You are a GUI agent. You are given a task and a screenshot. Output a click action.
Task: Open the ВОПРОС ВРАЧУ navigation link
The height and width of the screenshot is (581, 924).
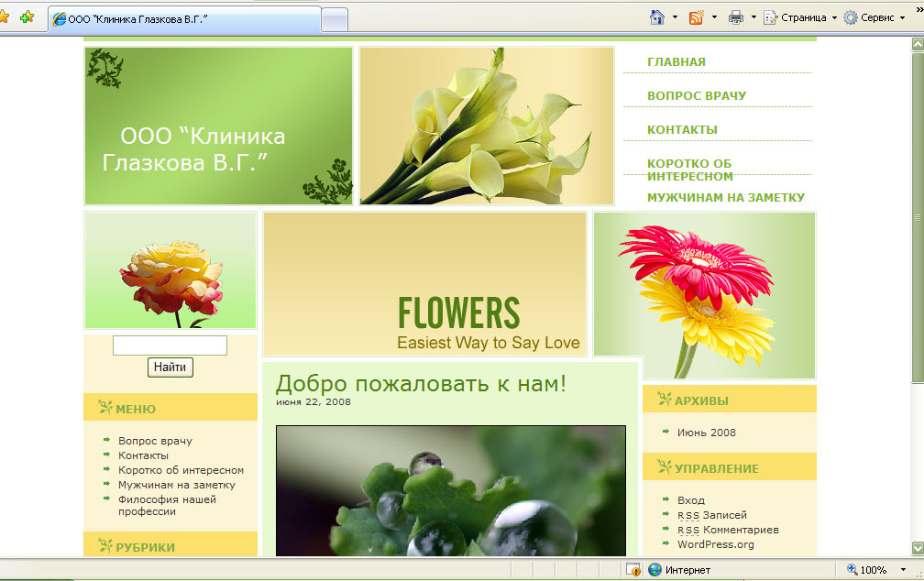[x=697, y=95]
